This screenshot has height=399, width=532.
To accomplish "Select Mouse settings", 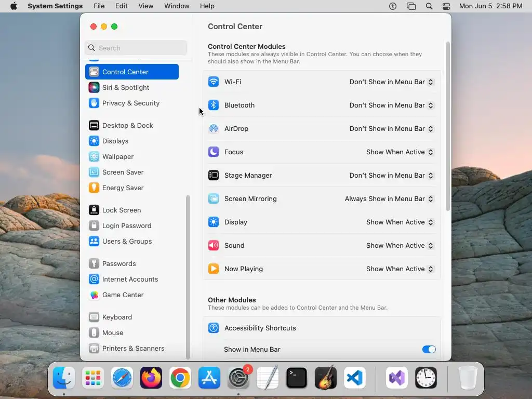I will click(131, 333).
